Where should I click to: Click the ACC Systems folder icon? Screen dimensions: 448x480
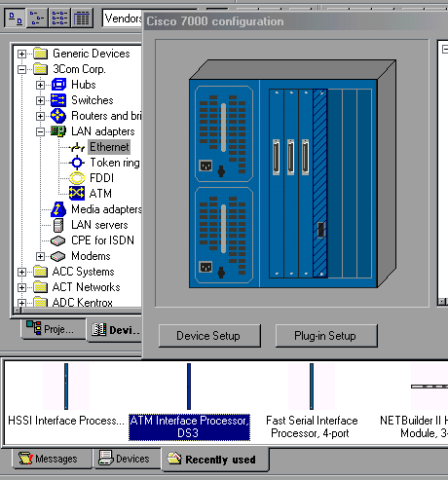41,272
